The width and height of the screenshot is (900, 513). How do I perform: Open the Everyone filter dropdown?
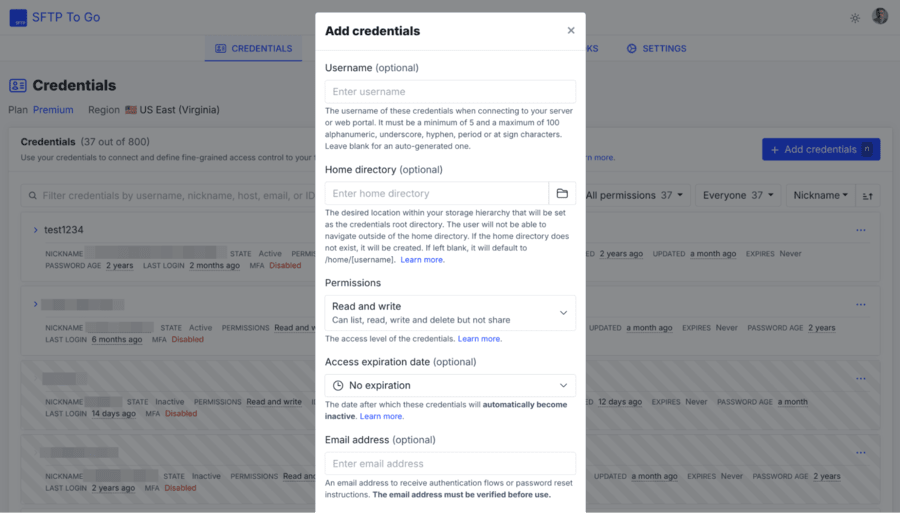pyautogui.click(x=739, y=196)
